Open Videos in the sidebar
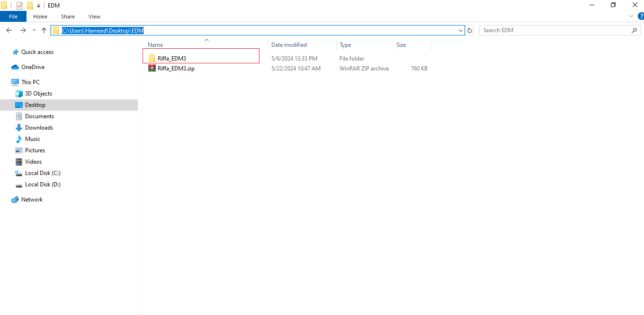The image size is (644, 315). (x=34, y=162)
